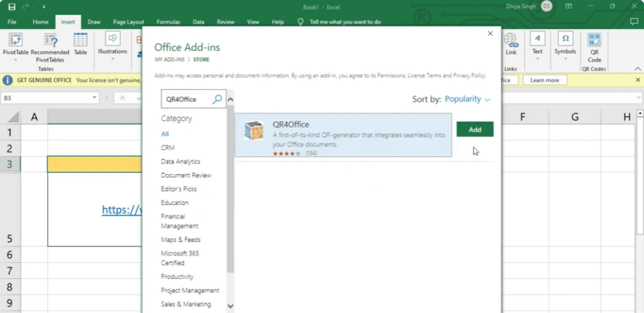Open the File menu tab

pyautogui.click(x=12, y=22)
